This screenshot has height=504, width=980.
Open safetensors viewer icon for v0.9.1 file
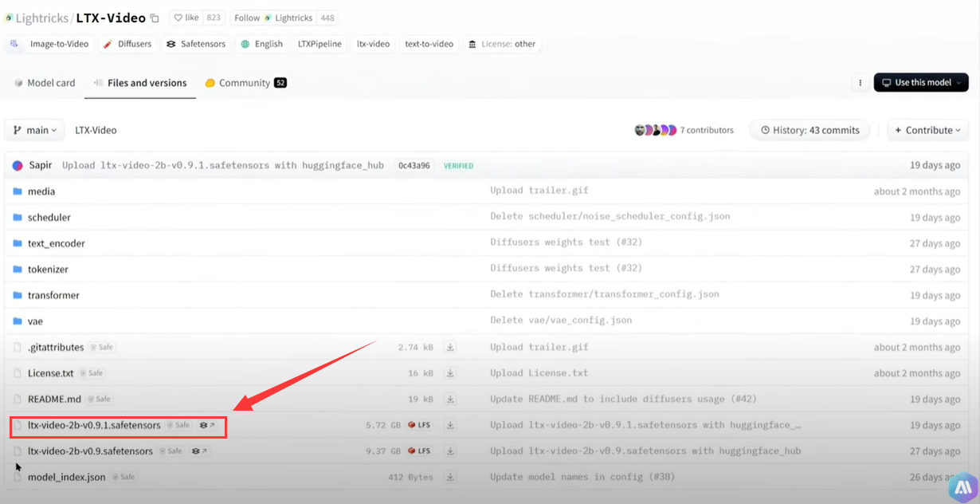click(207, 425)
